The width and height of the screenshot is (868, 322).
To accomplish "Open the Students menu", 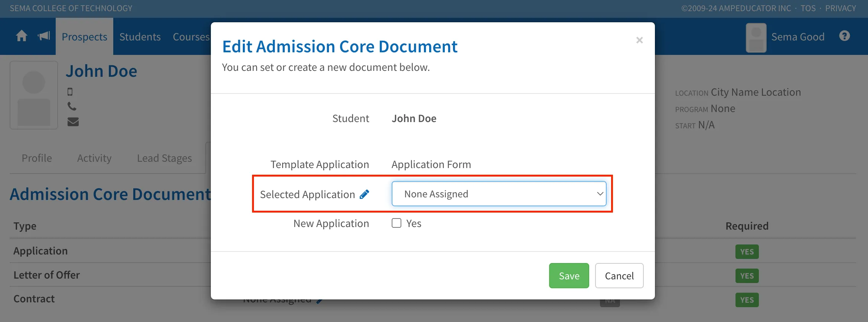I will [x=140, y=37].
